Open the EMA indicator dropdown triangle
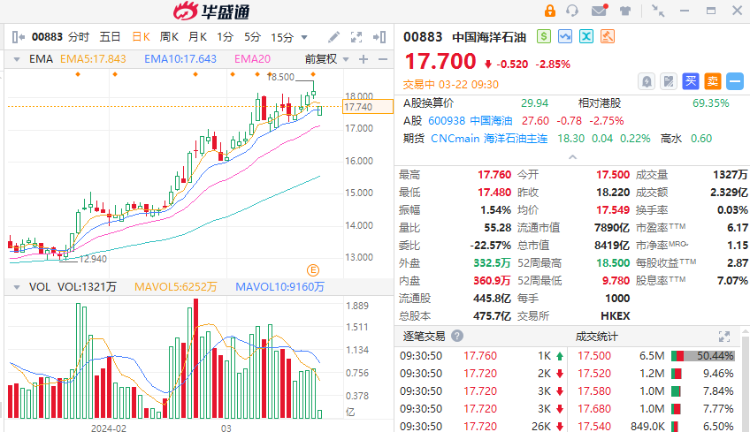Screen dimensions: 750x432 (x=17, y=59)
